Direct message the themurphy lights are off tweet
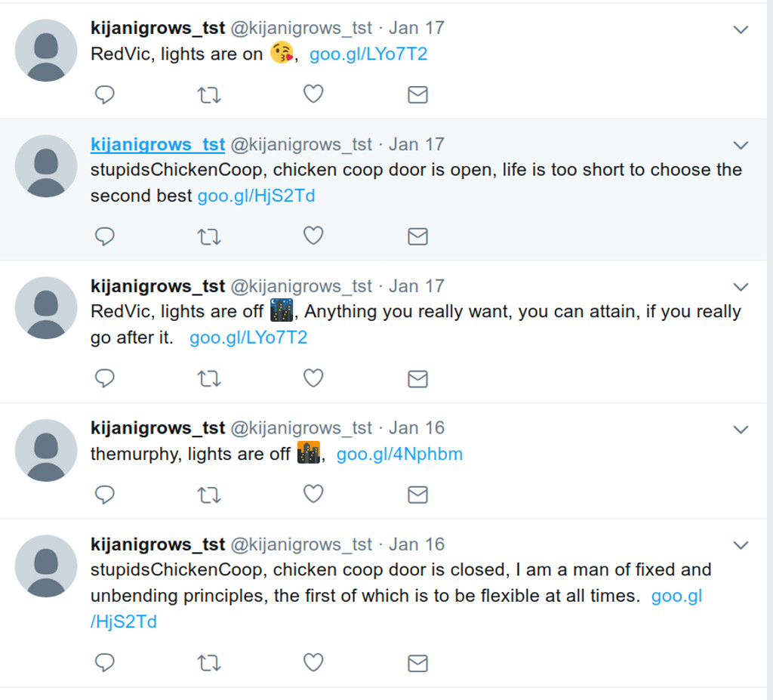The image size is (773, 700). coord(417,495)
